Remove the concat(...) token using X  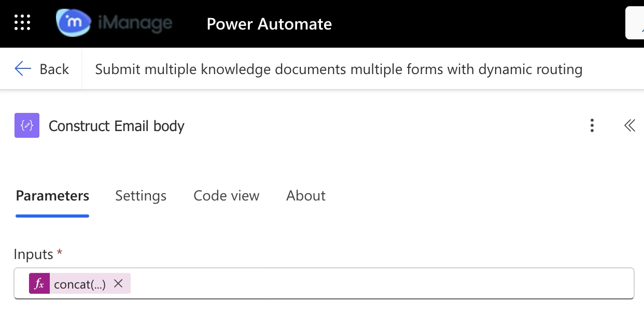point(118,283)
